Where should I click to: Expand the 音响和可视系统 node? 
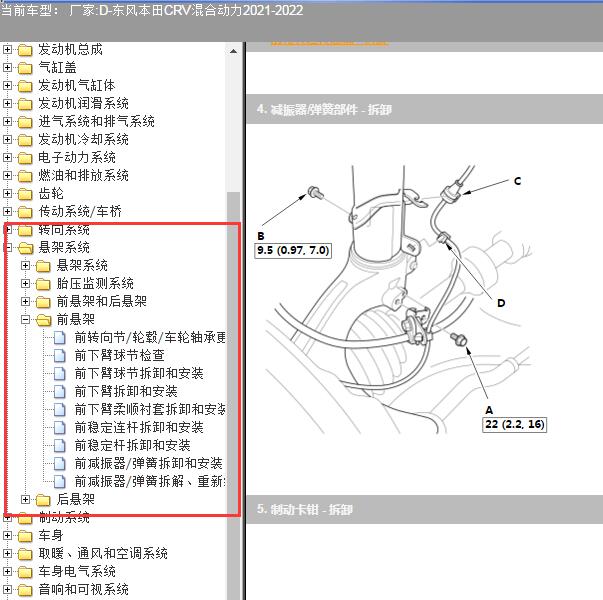7,590
